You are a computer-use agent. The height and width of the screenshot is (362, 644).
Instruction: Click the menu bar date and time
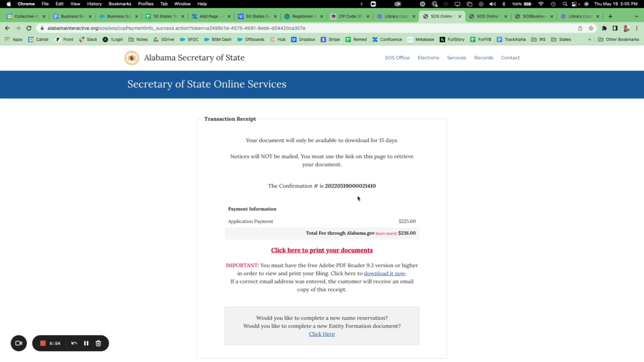tap(616, 4)
